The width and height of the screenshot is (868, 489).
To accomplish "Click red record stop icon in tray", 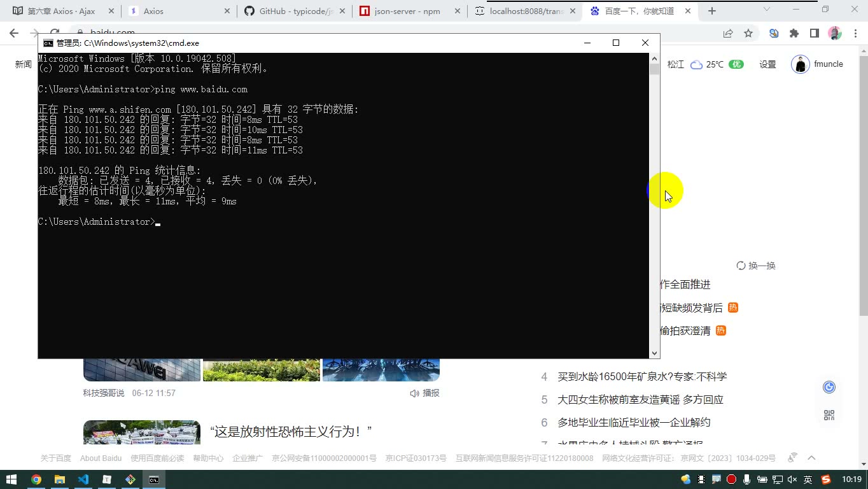I will pos(731,479).
